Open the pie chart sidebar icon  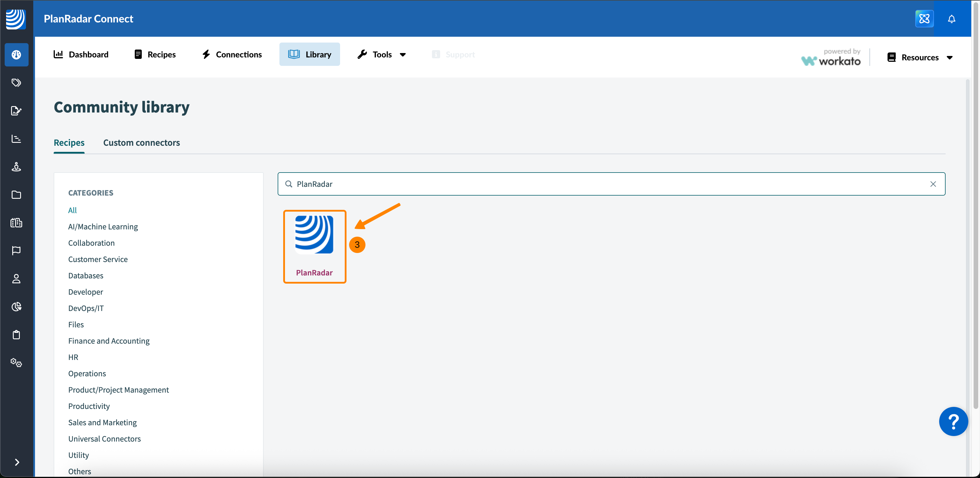coord(16,307)
